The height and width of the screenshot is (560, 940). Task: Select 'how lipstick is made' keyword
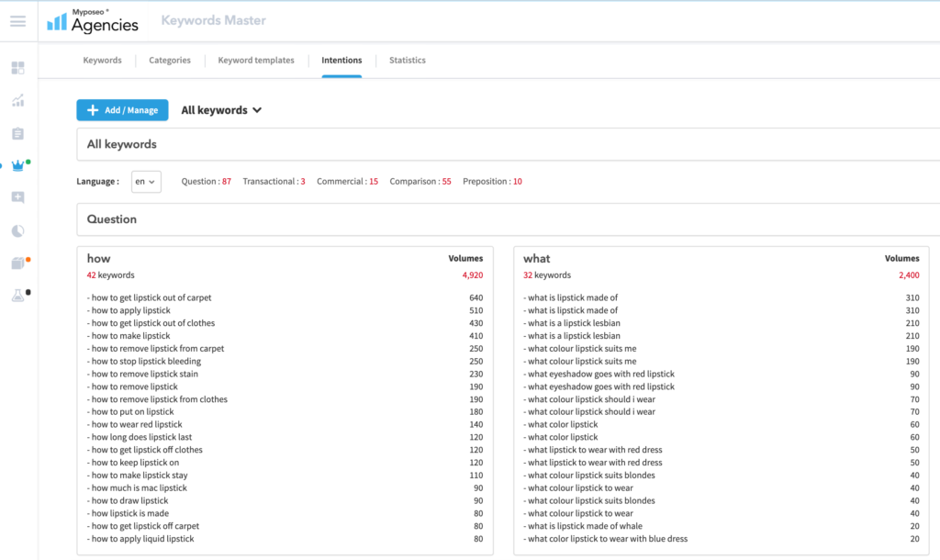128,513
